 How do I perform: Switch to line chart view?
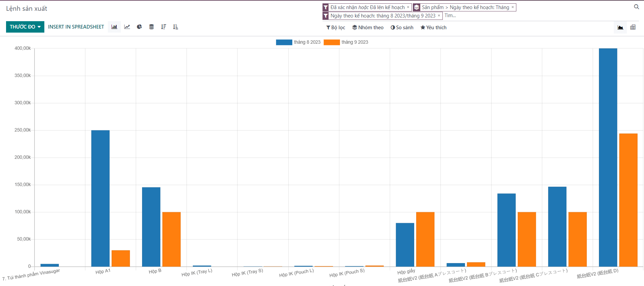click(x=127, y=27)
